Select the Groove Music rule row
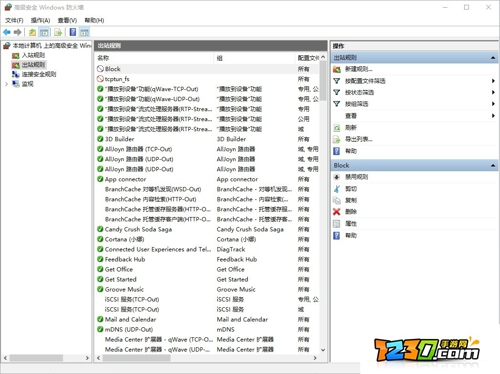500x374 pixels. pyautogui.click(x=207, y=289)
